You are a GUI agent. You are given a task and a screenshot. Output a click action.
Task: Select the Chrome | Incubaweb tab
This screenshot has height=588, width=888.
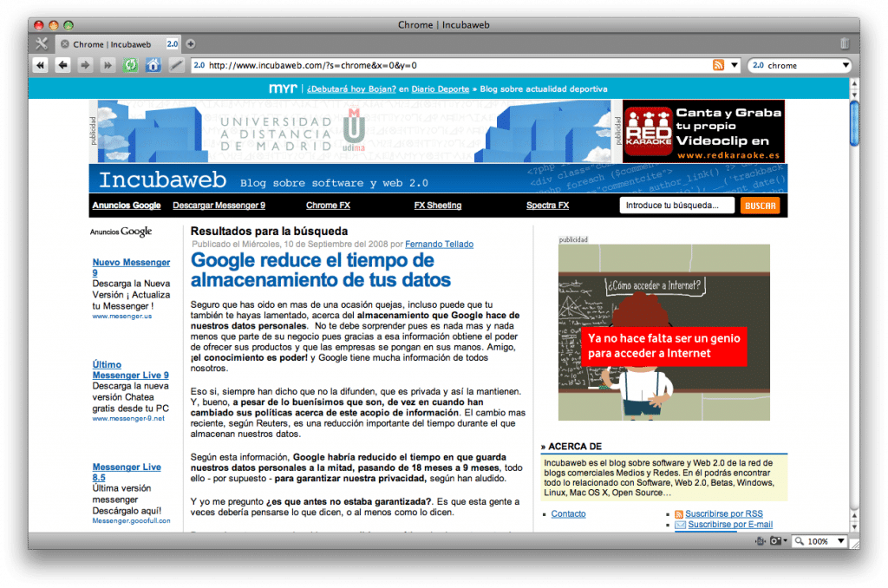[x=119, y=44]
